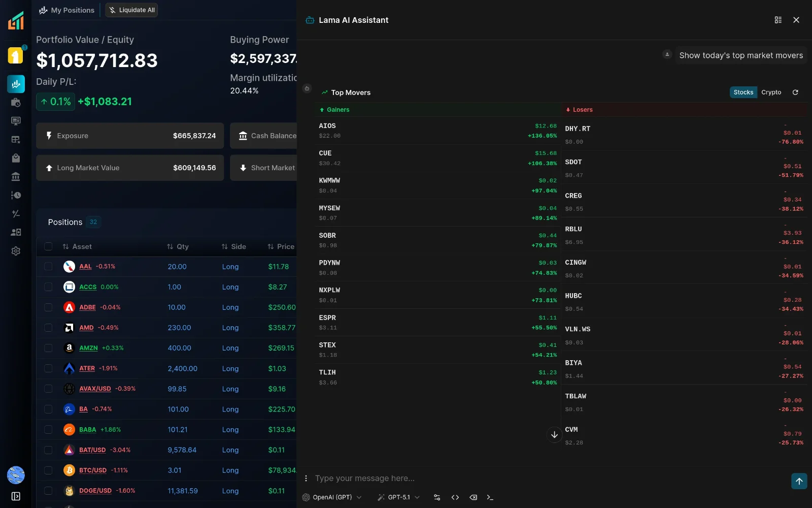
Task: Select the SDOT loser row
Action: [x=684, y=167]
